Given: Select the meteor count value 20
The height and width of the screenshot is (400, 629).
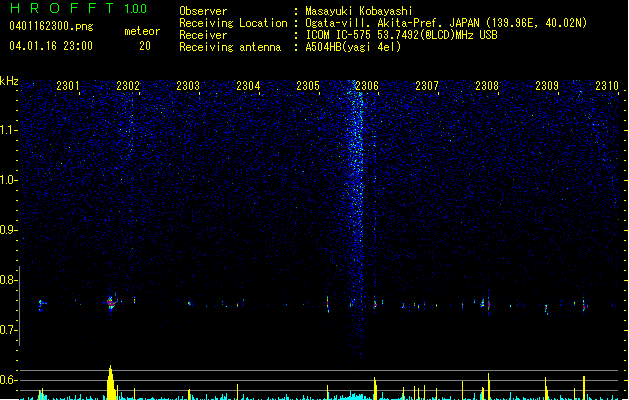Looking at the screenshot, I should coord(145,46).
